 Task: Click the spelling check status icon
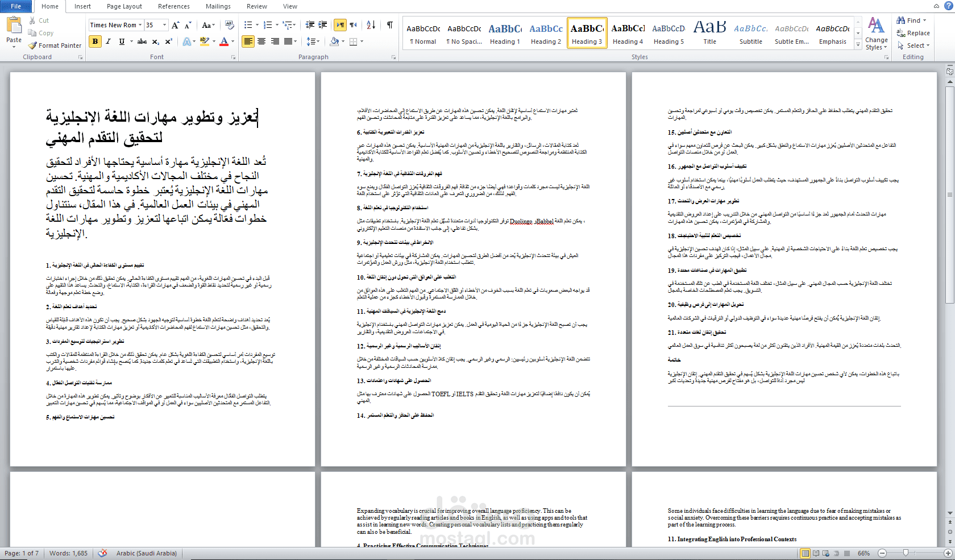102,553
